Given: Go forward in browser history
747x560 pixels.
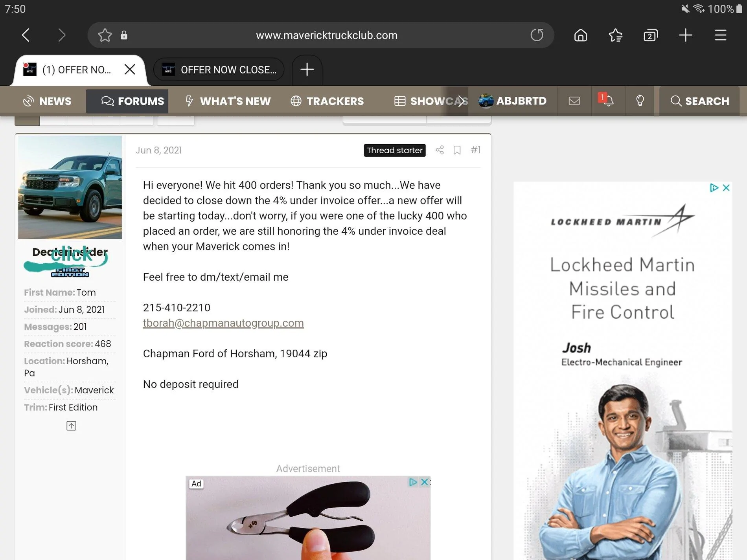Looking at the screenshot, I should [61, 35].
